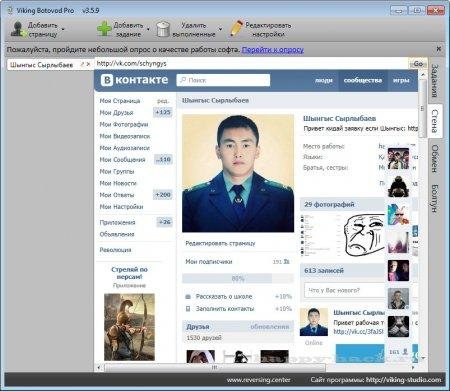Close the Шынгыс Сырлыбаев account tab
Screen dimensions: 450x391
[88, 65]
